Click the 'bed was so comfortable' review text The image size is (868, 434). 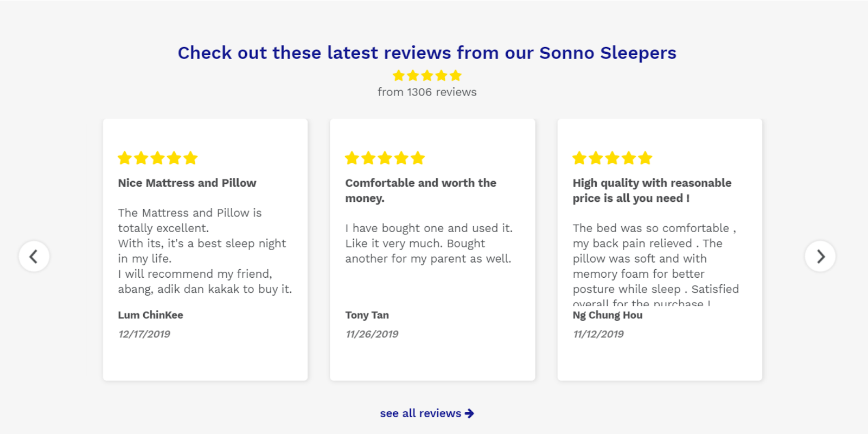654,258
